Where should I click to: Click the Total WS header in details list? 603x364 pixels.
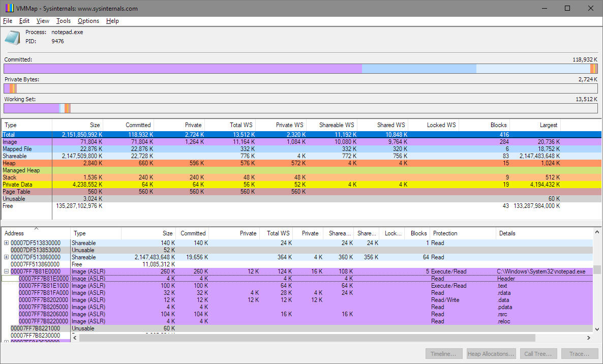276,233
